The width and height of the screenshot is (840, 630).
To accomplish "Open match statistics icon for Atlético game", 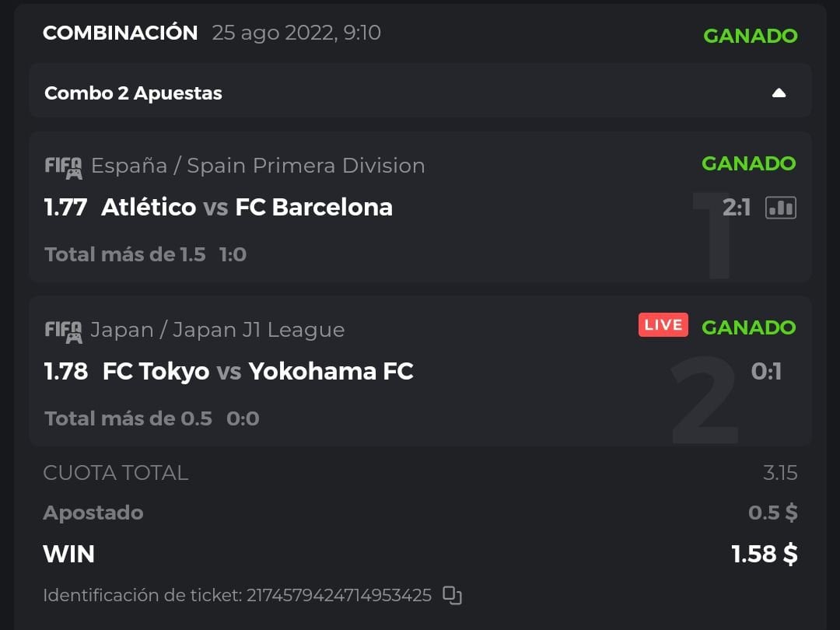I will [780, 208].
